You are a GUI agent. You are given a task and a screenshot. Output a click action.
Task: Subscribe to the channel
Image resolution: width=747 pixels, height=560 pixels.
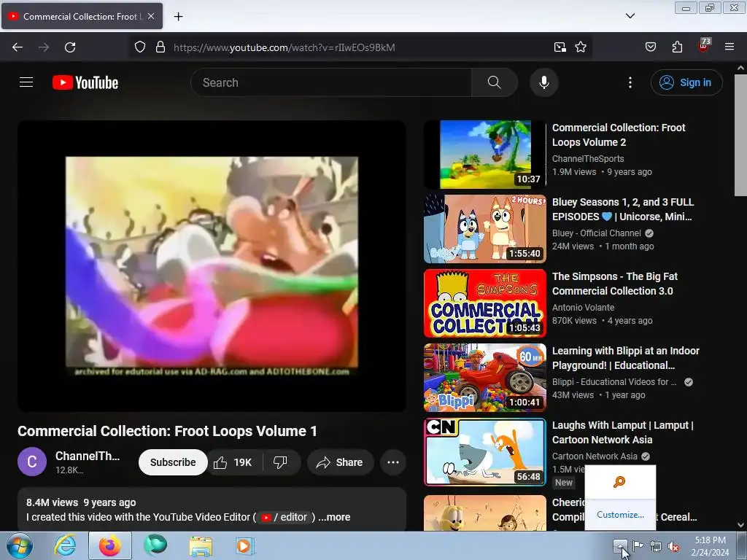(173, 462)
